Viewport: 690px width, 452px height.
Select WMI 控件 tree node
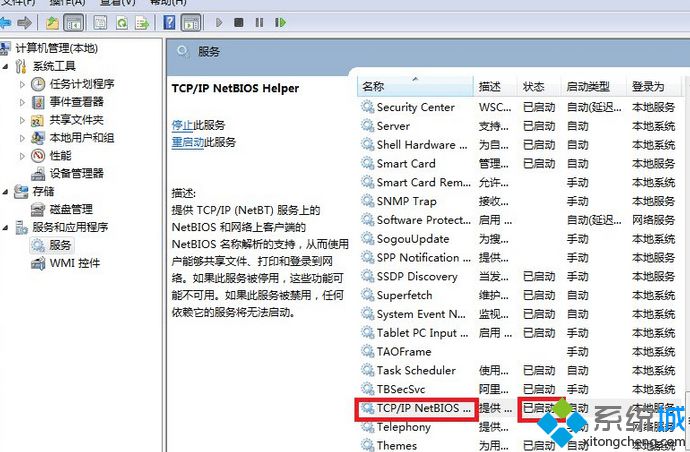pyautogui.click(x=74, y=263)
